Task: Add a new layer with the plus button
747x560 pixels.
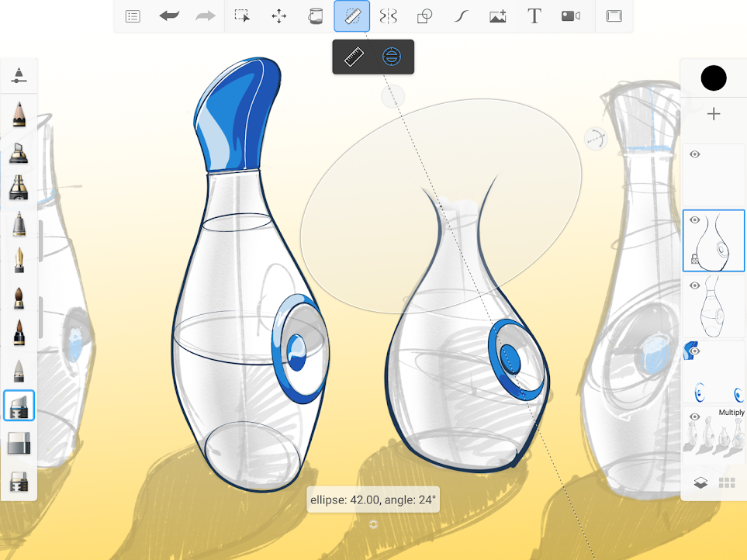Action: click(713, 113)
